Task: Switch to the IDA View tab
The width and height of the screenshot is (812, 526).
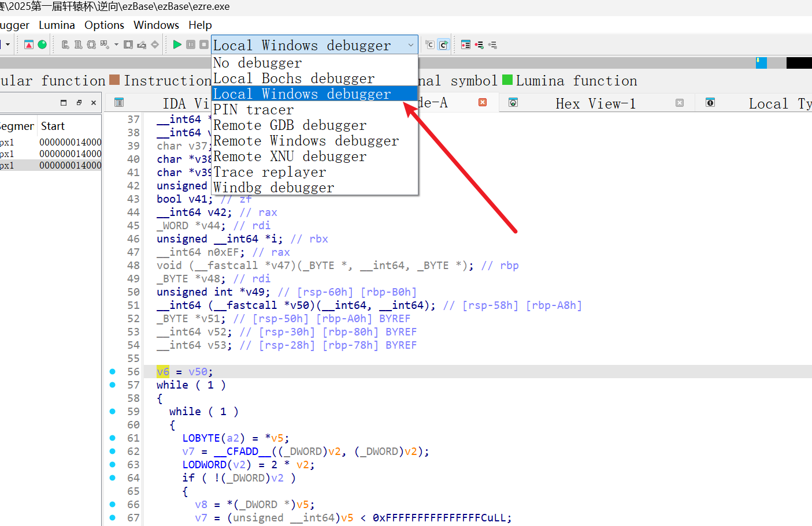Action: (185, 103)
